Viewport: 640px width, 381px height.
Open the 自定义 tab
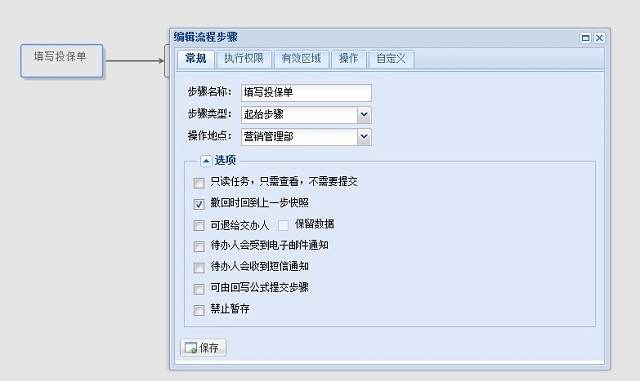point(391,58)
